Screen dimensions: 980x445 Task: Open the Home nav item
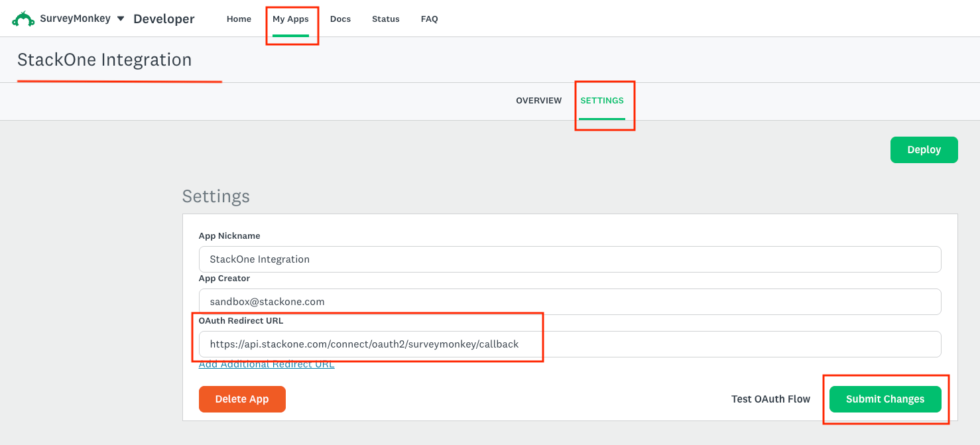pyautogui.click(x=239, y=19)
